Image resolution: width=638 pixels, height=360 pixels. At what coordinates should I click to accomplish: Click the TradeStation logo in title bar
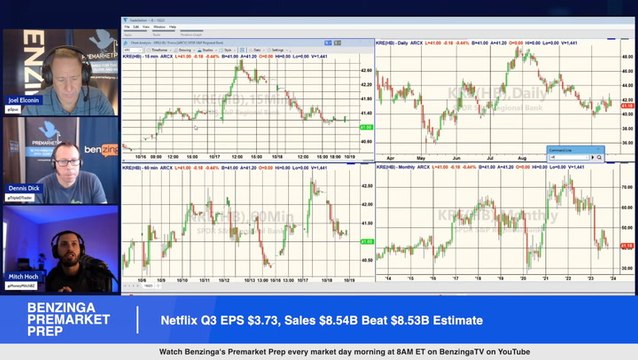pos(125,20)
